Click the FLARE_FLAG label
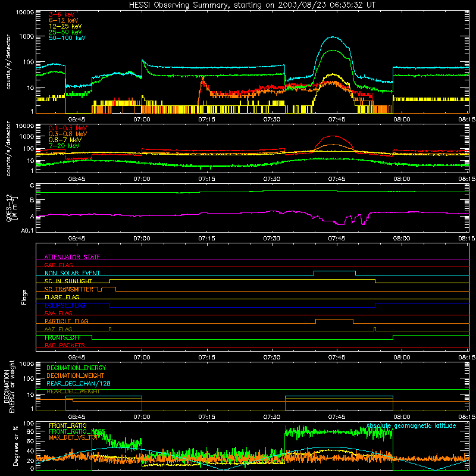Viewport: 476px width, 476px height. pos(62,297)
